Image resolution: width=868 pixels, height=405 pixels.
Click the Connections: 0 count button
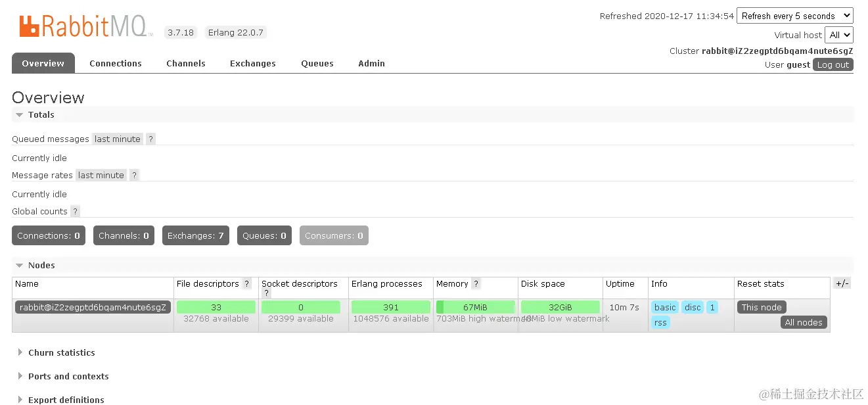pyautogui.click(x=49, y=235)
